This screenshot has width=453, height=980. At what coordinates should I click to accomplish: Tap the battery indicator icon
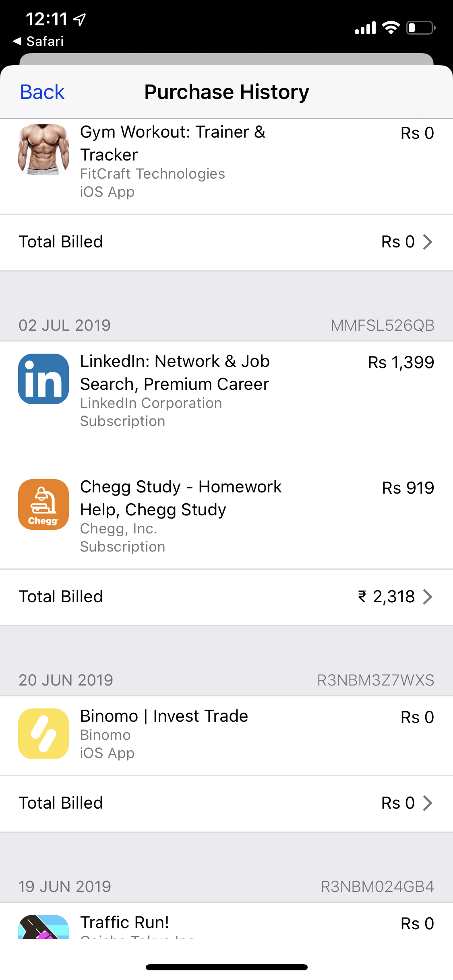click(x=421, y=28)
